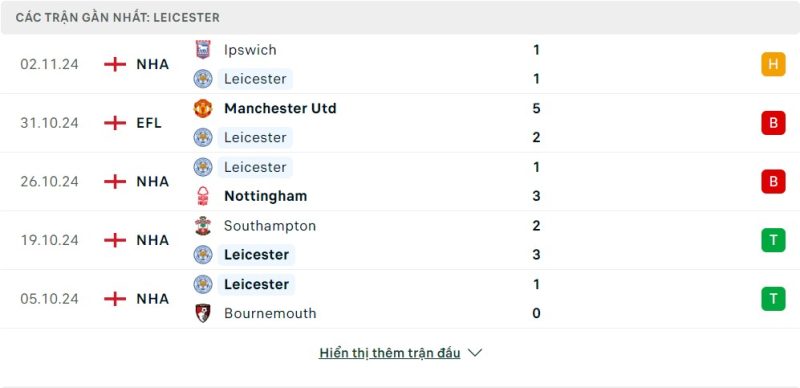The image size is (800, 388).
Task: Select the 19.10.24 match date row
Action: pyautogui.click(x=400, y=240)
